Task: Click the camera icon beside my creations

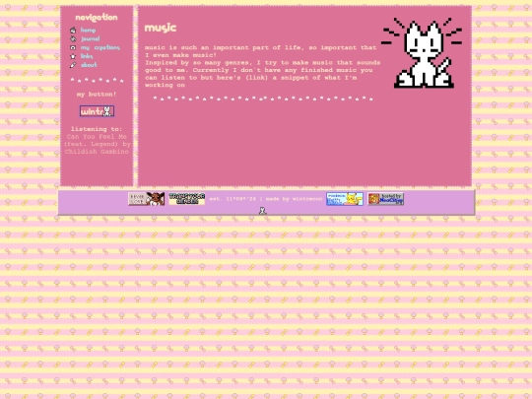Action: 73,47
